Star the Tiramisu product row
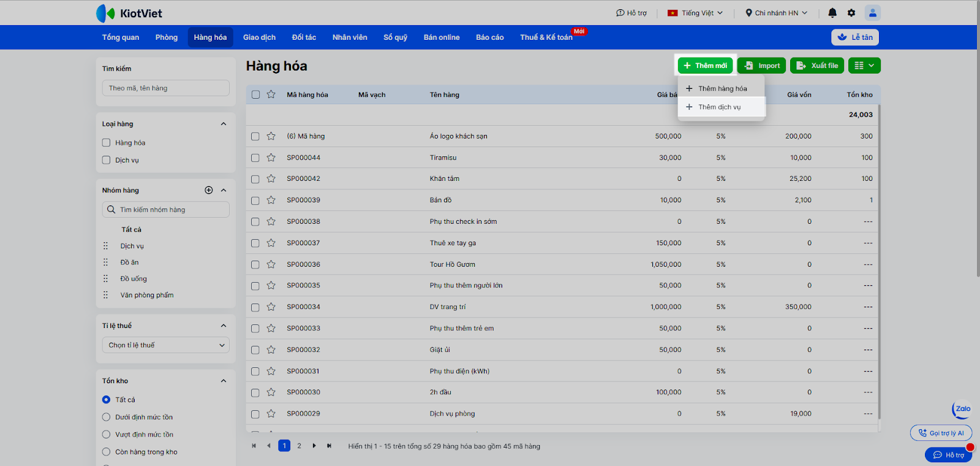 pos(271,158)
